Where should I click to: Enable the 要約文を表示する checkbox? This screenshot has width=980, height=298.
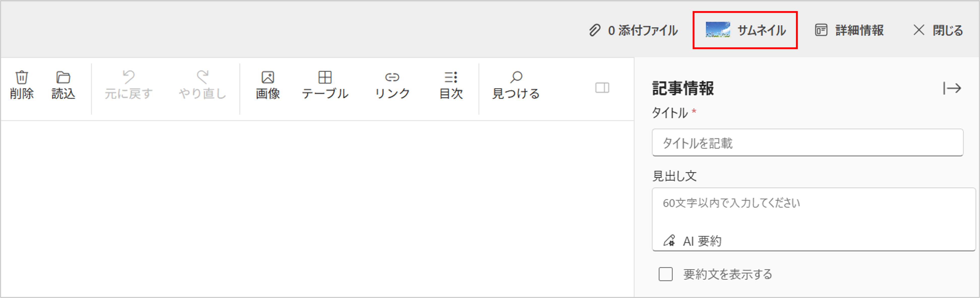[666, 274]
